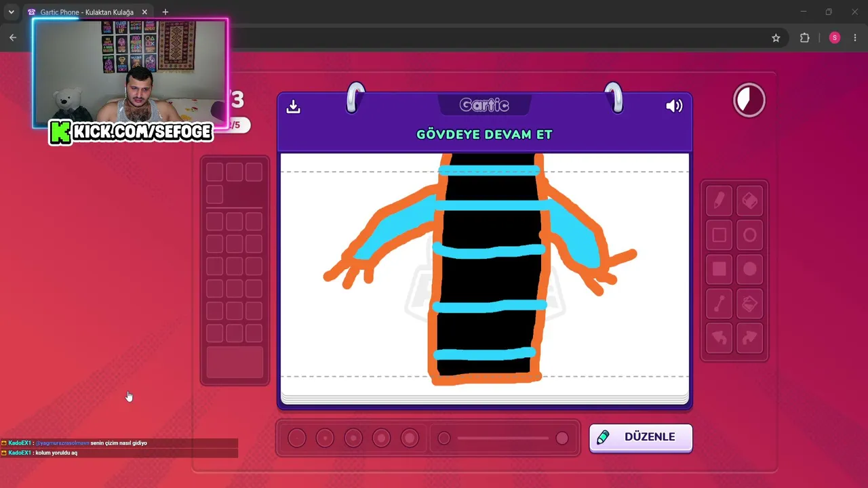868x488 pixels.
Task: Pick the smallest brush thickness
Action: coord(296,438)
